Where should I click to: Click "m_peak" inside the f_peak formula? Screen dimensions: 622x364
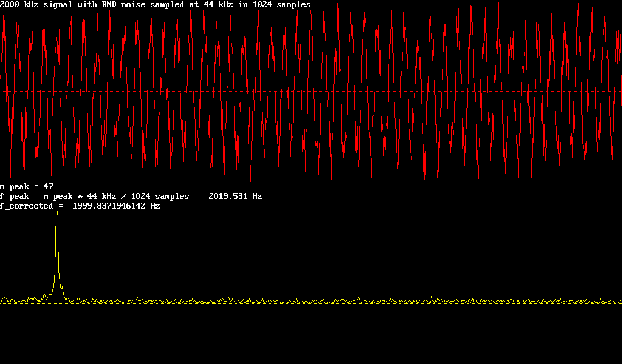(x=58, y=197)
